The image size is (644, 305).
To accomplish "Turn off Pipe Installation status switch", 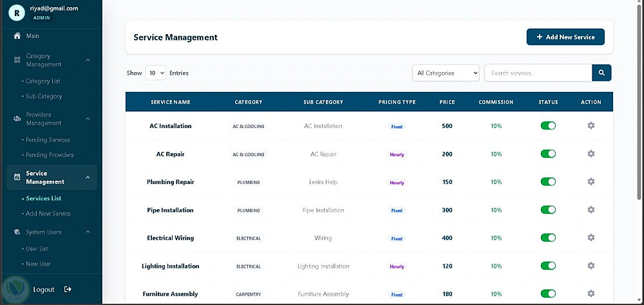I will 548,210.
